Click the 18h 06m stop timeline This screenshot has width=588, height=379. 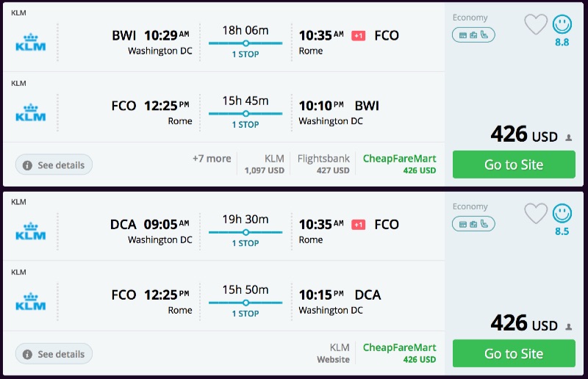click(x=245, y=43)
